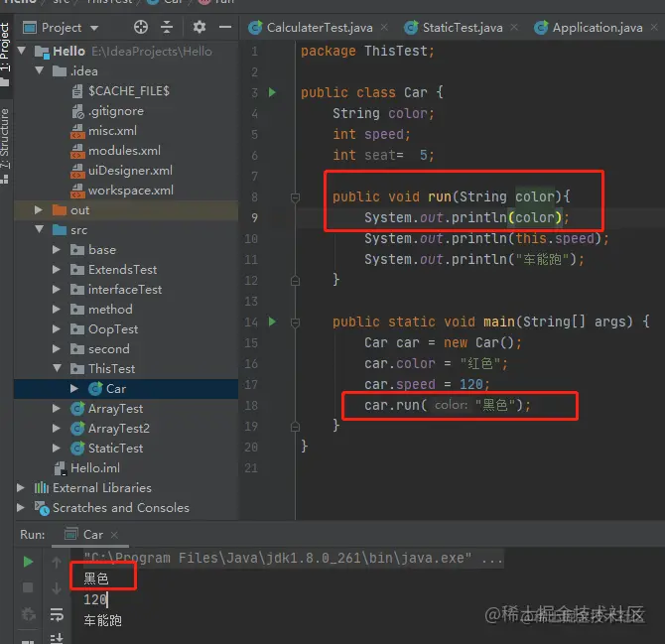Close the Car run tab
665x644 pixels.
tap(114, 535)
